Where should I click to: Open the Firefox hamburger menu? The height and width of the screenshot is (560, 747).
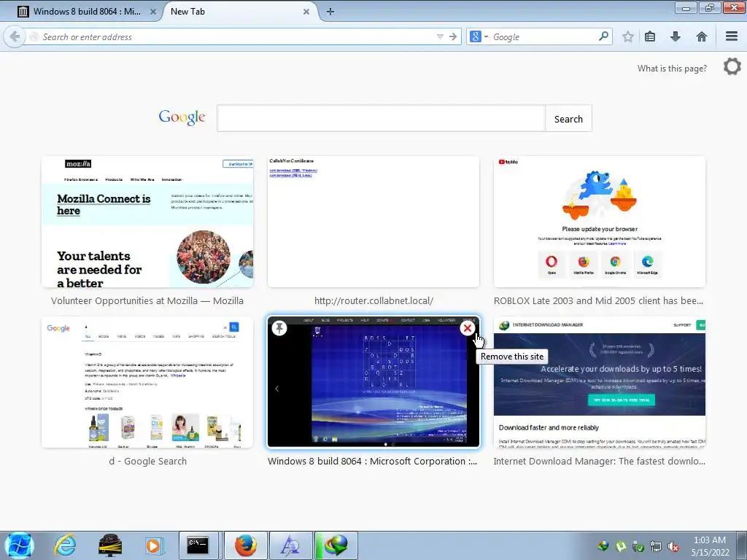coord(732,36)
